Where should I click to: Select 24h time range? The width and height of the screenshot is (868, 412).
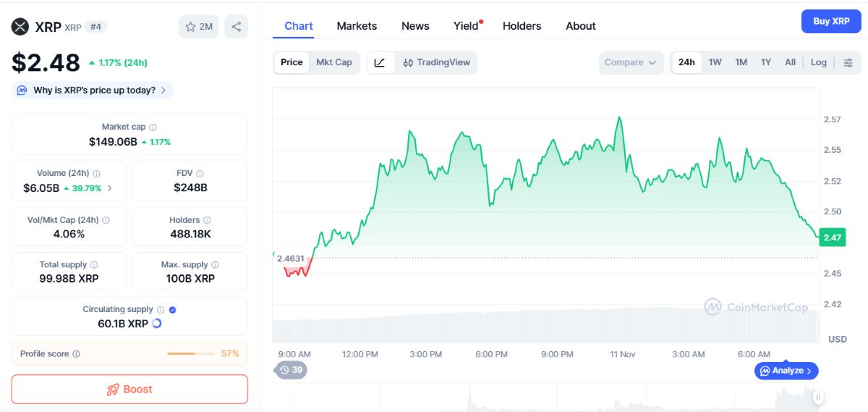[x=686, y=62]
